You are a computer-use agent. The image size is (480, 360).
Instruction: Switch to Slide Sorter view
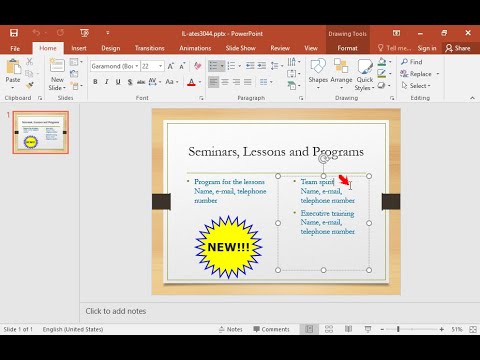tap(329, 329)
